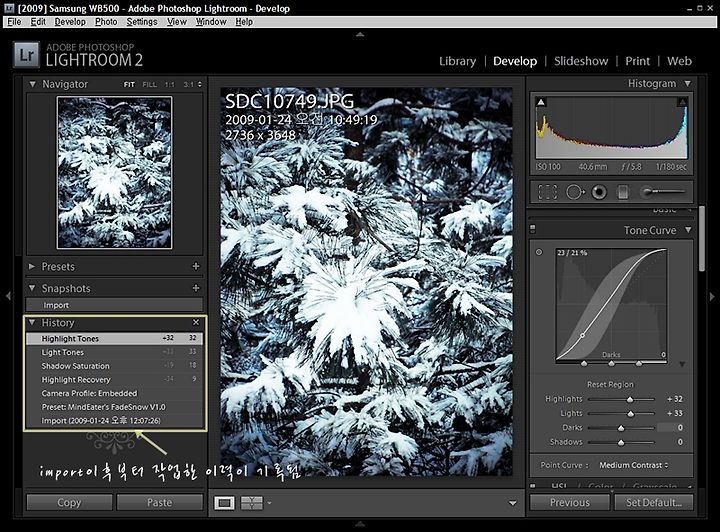Open Point Curve Medium Contrast dropdown
The height and width of the screenshot is (532, 720).
pos(634,465)
